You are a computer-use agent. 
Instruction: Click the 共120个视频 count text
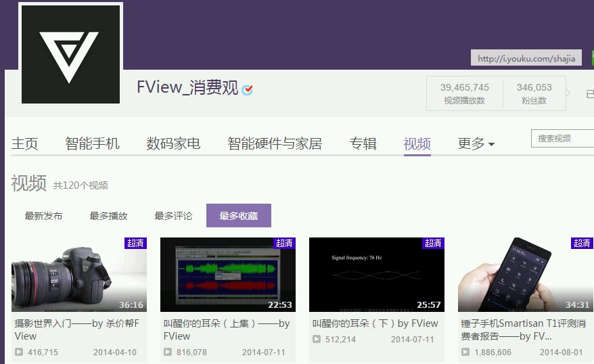[81, 185]
